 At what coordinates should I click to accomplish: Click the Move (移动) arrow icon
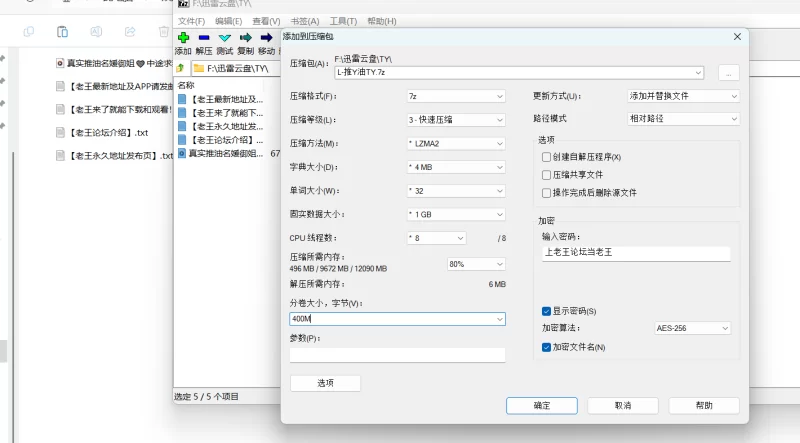pos(266,38)
